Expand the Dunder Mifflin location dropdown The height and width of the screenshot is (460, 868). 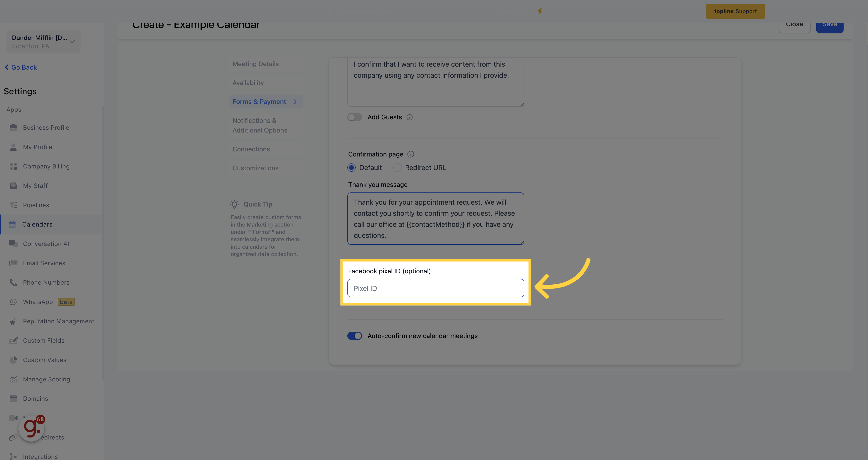[x=44, y=42]
